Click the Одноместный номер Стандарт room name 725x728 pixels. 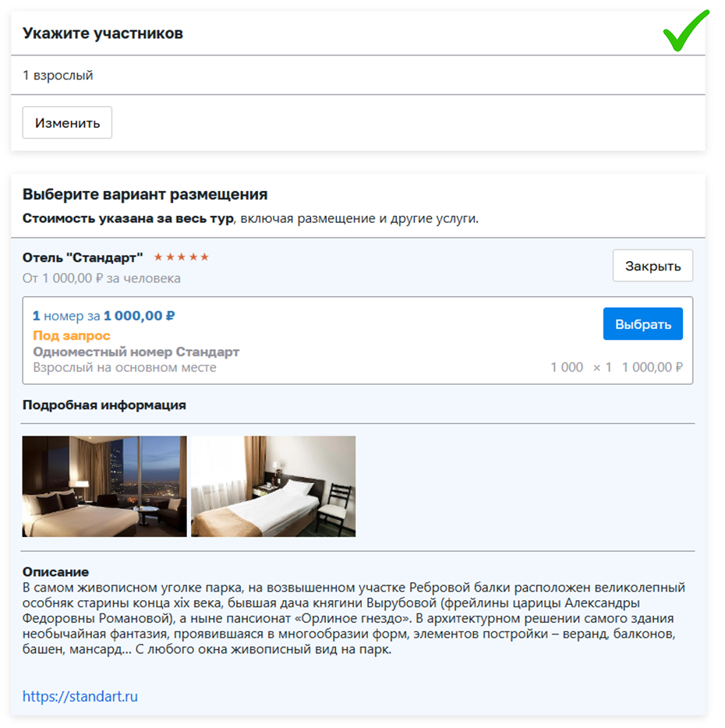pyautogui.click(x=136, y=352)
